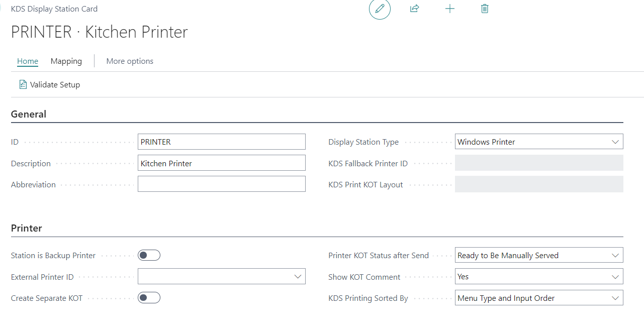The width and height of the screenshot is (644, 335).
Task: Click the Validate Setup document icon
Action: coord(23,85)
